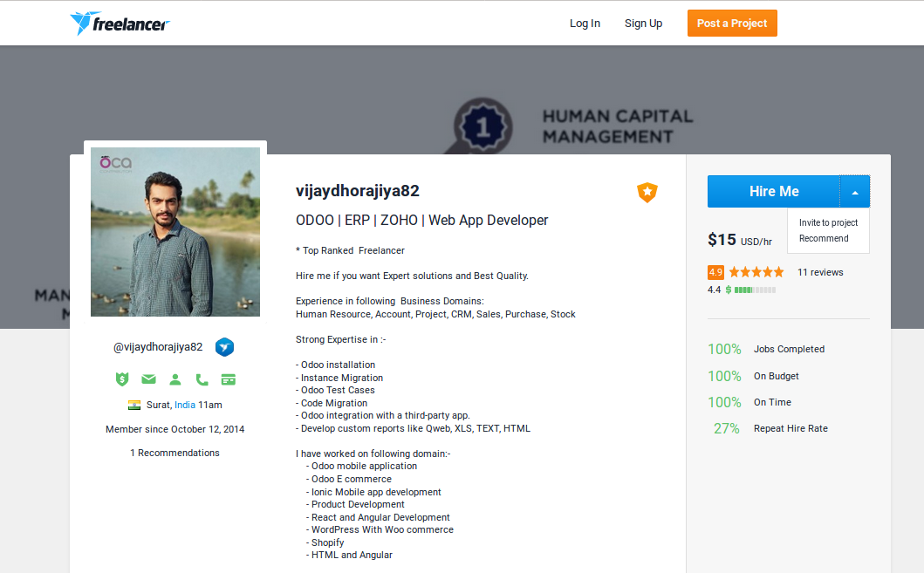Click the 'WordPress With Woo commerce' line
Screen dimensions: 924x573
tap(380, 530)
